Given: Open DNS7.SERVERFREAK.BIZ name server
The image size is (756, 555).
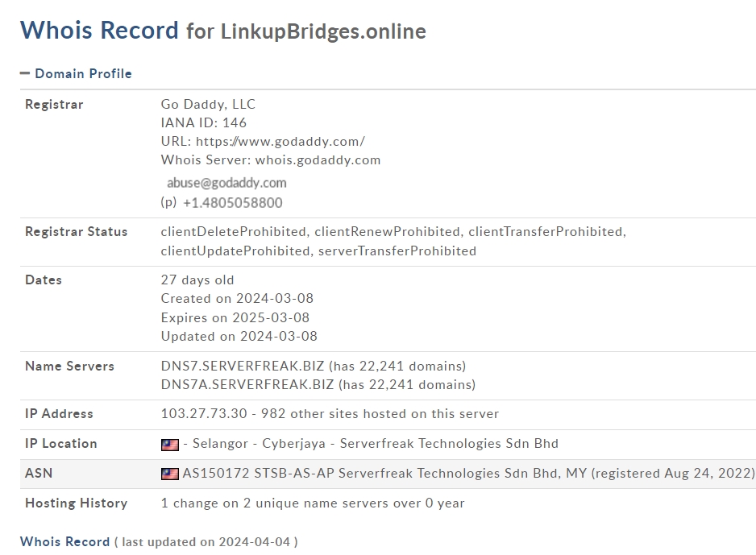Looking at the screenshot, I should (x=243, y=367).
